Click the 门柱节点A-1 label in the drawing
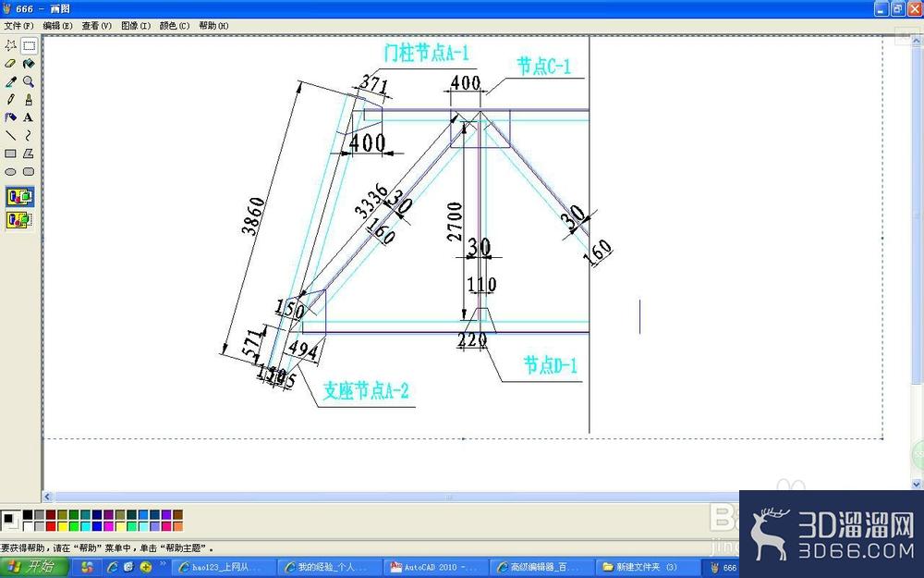 click(x=427, y=53)
